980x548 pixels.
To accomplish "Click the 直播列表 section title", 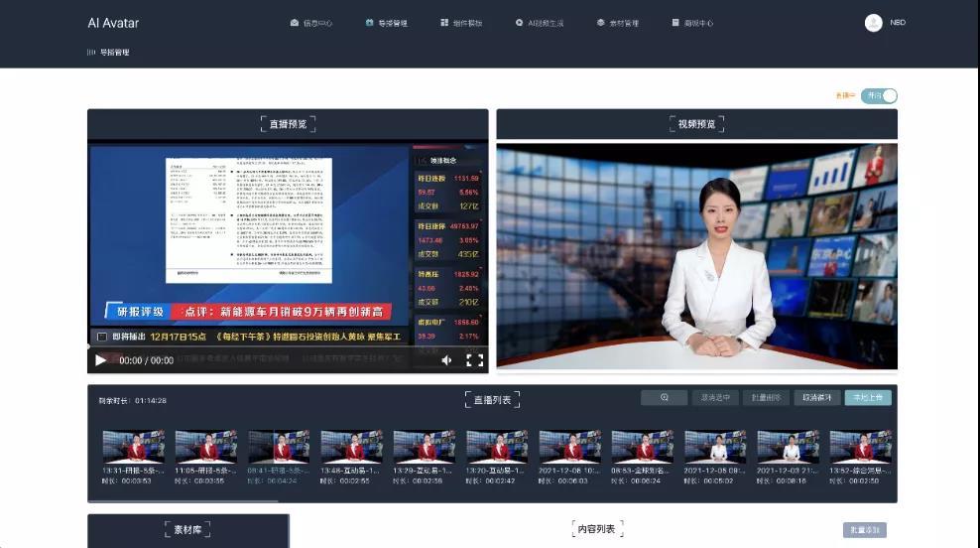I will (493, 400).
